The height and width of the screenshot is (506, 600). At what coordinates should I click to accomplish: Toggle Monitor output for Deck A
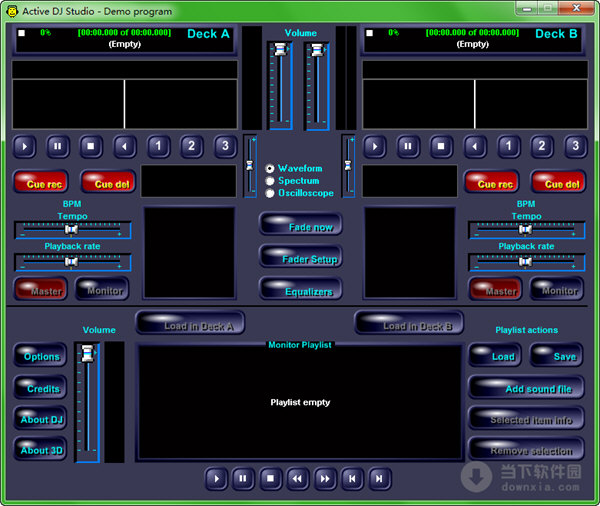(x=102, y=289)
